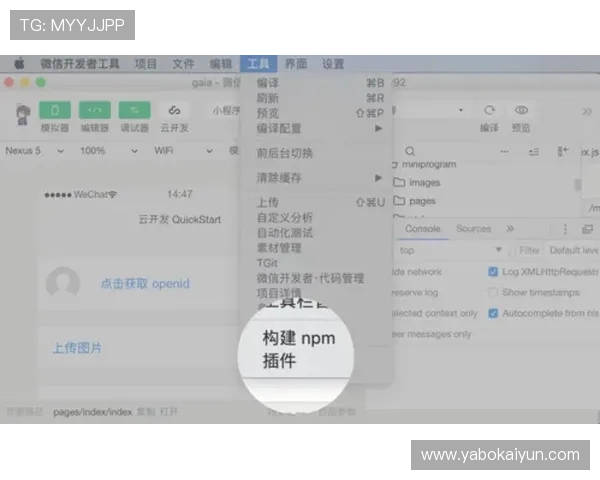
Task: Close the open 工具 menu
Action: (x=258, y=64)
